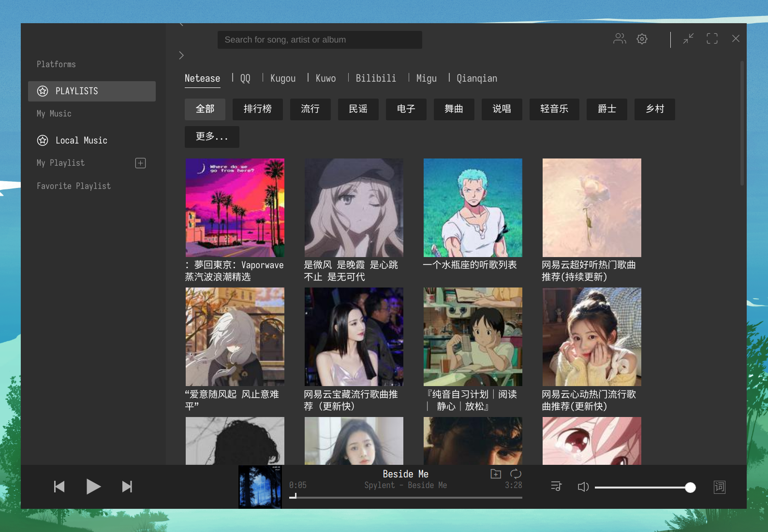Image resolution: width=768 pixels, height=532 pixels.
Task: Seek in the song progress bar
Action: coord(406,497)
